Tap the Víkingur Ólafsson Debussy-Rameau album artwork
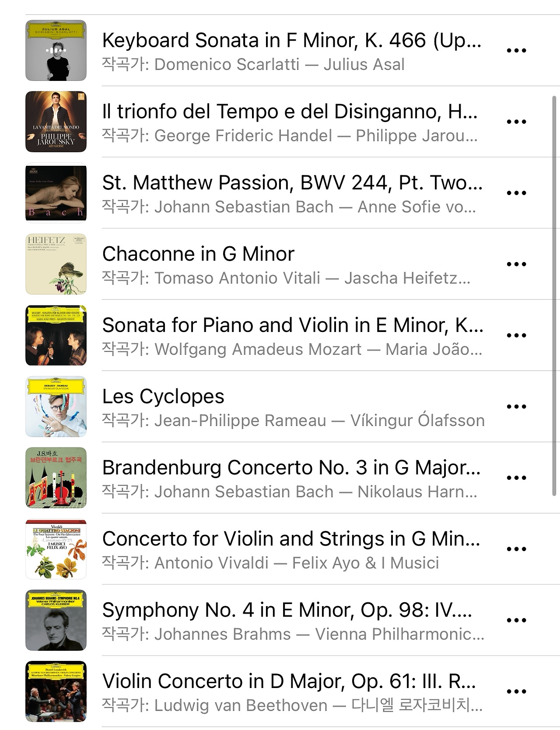Image resolution: width=560 pixels, height=730 pixels. click(x=56, y=407)
